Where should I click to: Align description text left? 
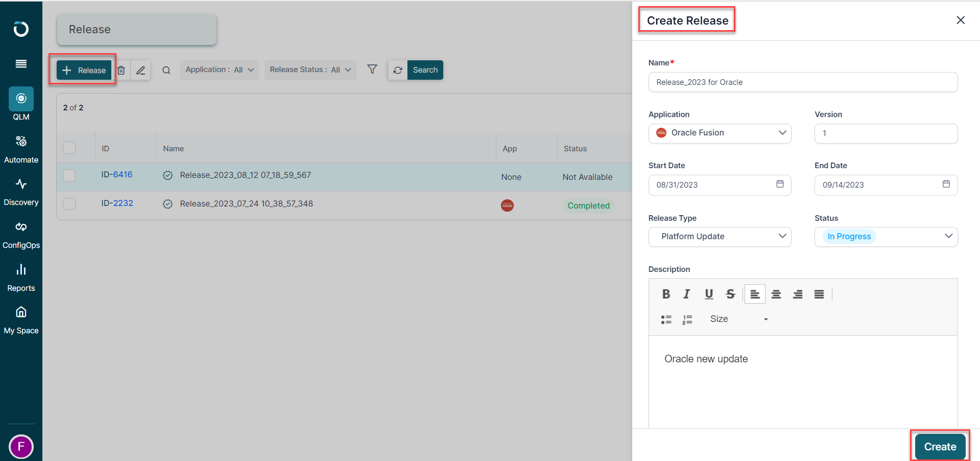click(755, 294)
